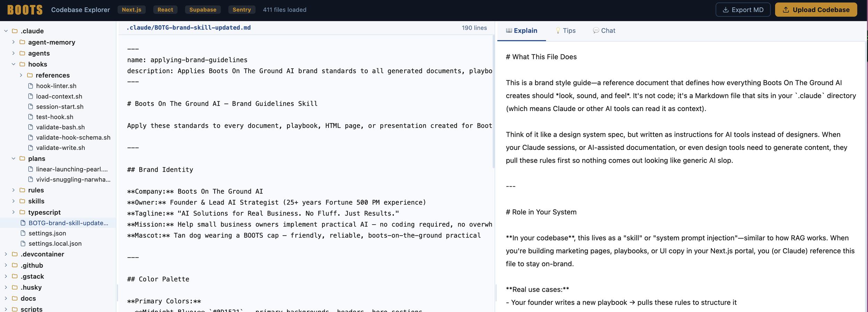
Task: Click the book icon on the Explain tab
Action: tap(509, 31)
